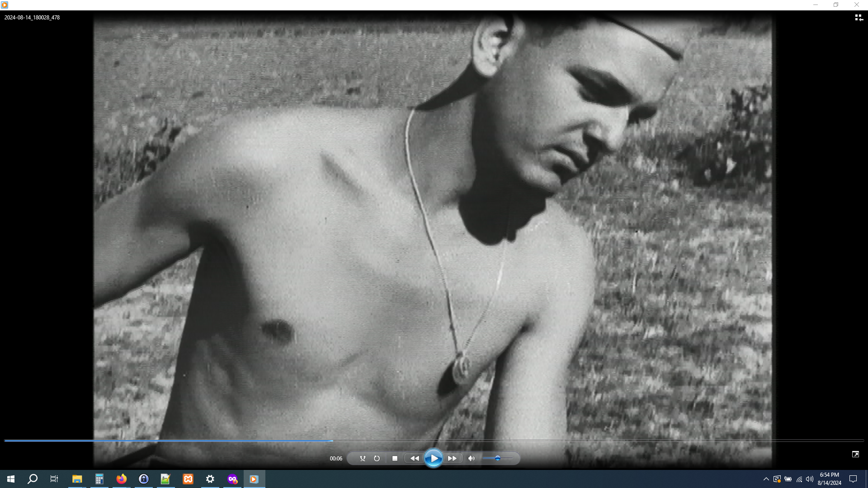This screenshot has width=868, height=488.
Task: Click the Windows Media Player title icon
Action: 5,5
